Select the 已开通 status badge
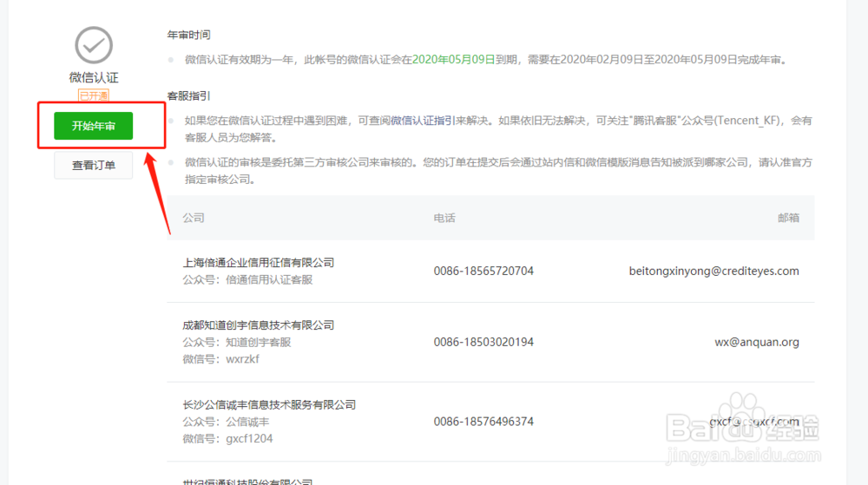Image resolution: width=868 pixels, height=485 pixels. click(x=94, y=95)
